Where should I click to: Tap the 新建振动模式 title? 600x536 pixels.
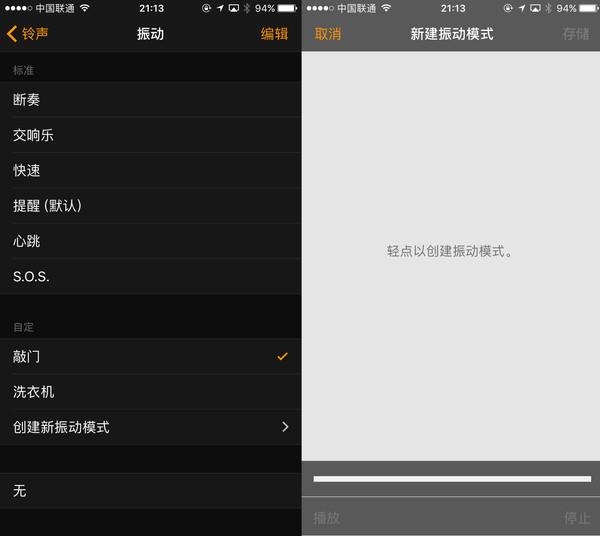point(452,34)
